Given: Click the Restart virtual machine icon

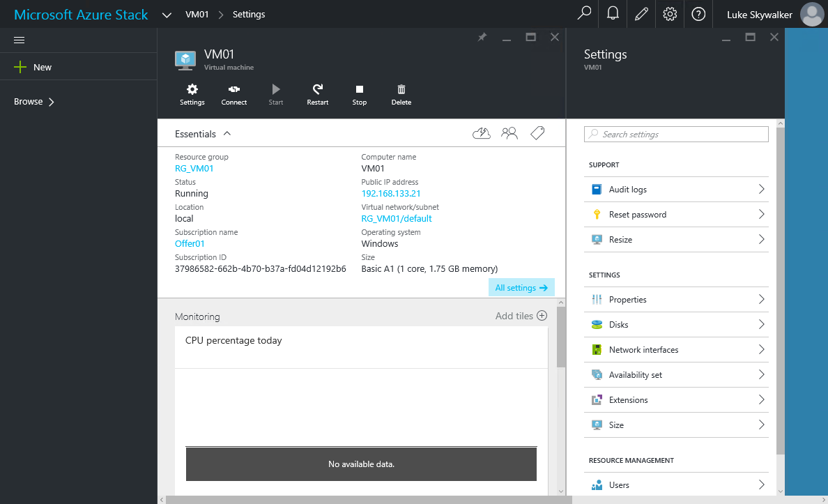Looking at the screenshot, I should tap(317, 94).
